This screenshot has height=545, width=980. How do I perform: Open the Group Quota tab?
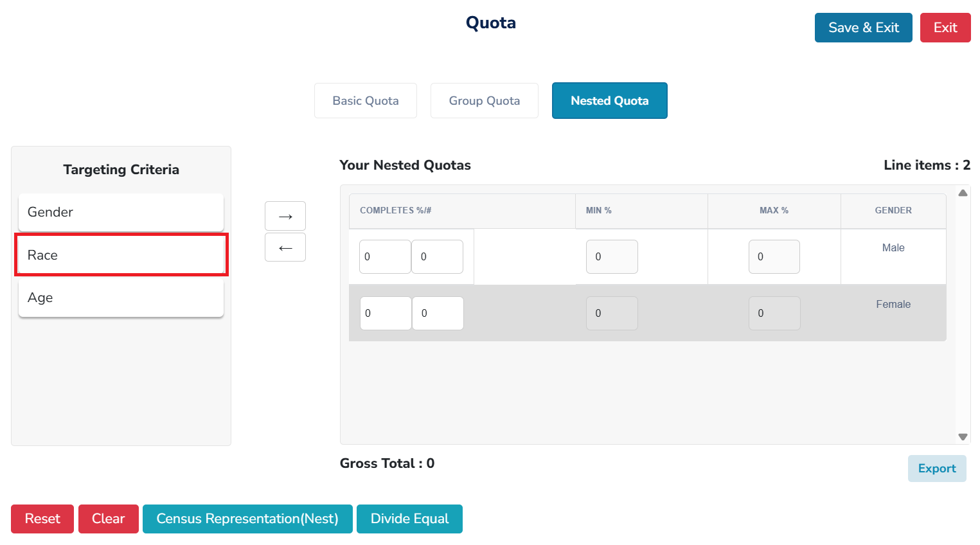[x=484, y=101]
